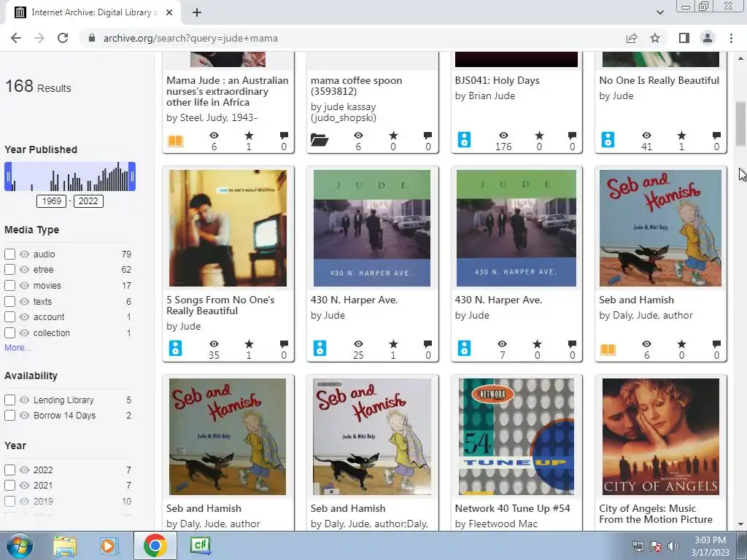The width and height of the screenshot is (747, 560).
Task: Toggle the eye icon beside movies
Action: coord(24,286)
